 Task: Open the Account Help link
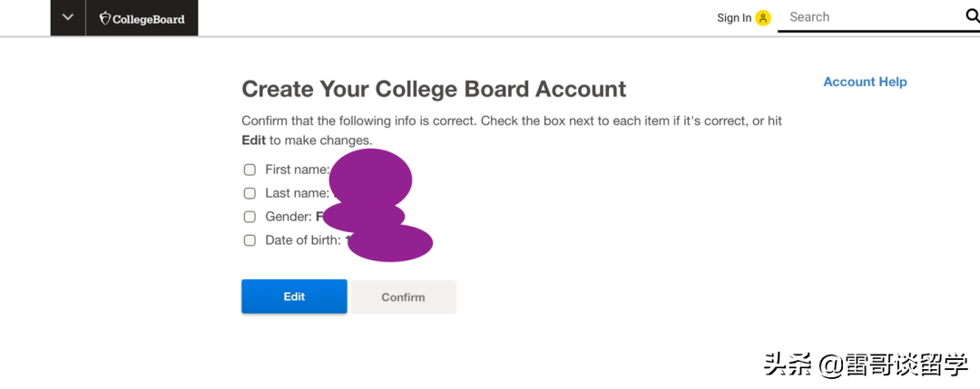coord(864,82)
